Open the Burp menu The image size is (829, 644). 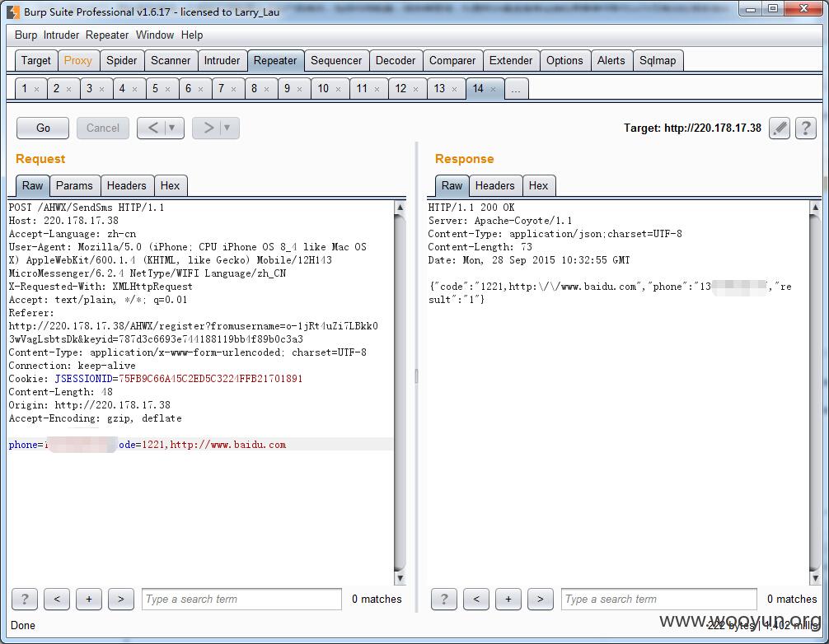pos(26,35)
